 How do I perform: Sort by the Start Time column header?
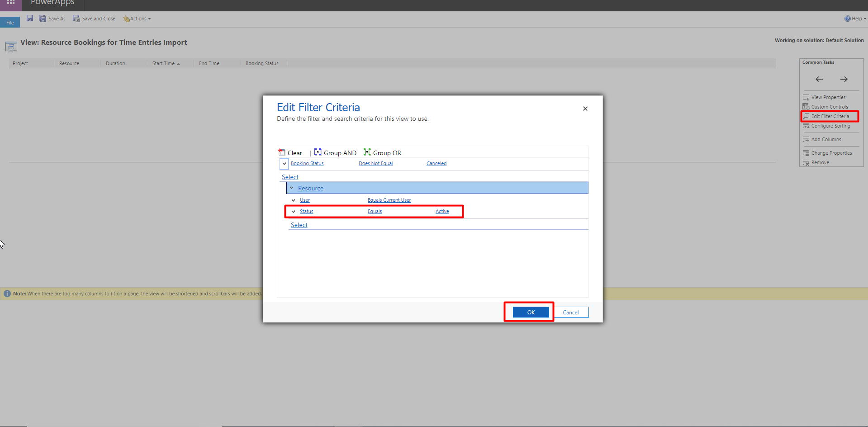point(166,63)
